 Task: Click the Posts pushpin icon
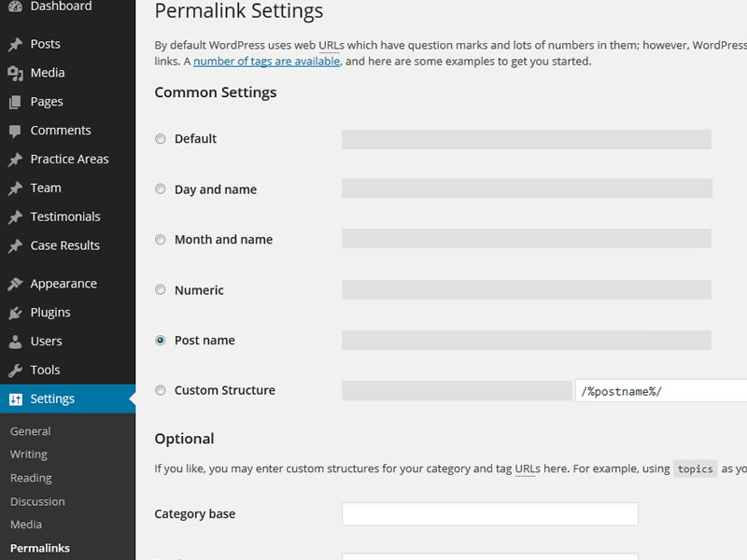15,44
